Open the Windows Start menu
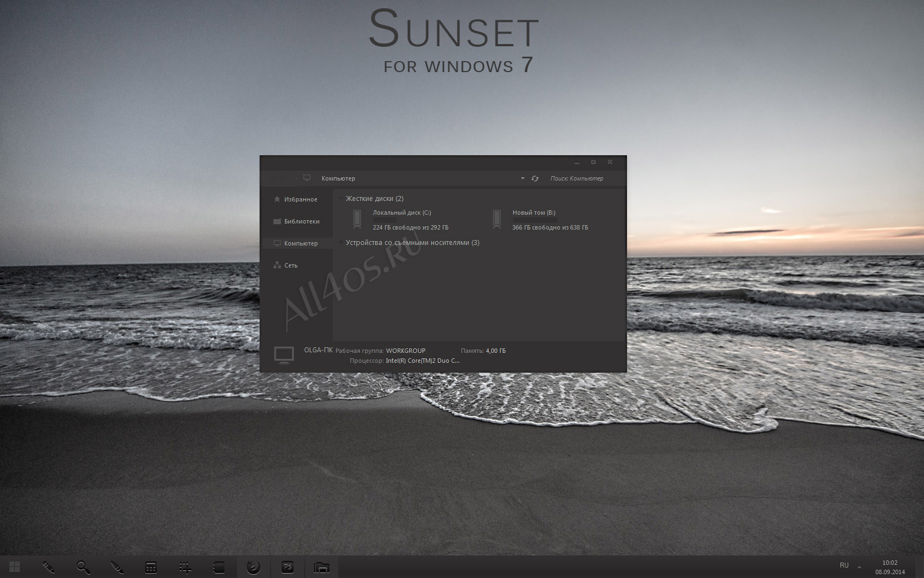This screenshot has width=924, height=578. [15, 566]
